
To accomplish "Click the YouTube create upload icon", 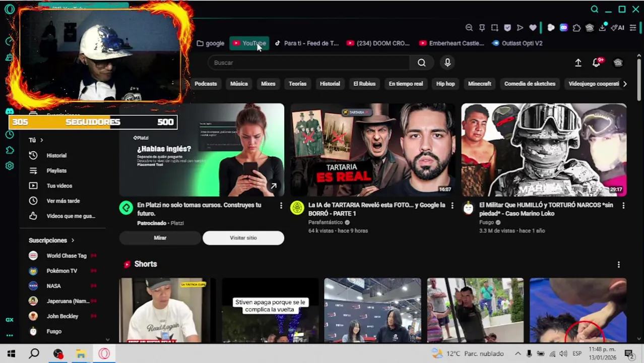I will coord(578,63).
